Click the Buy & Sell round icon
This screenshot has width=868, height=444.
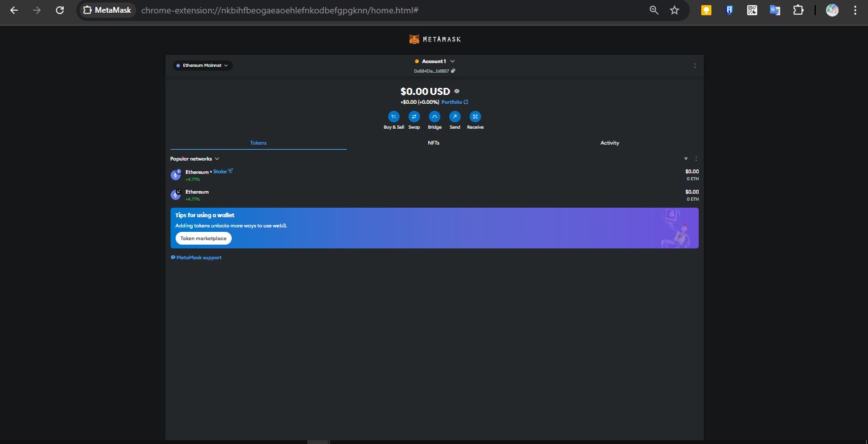tap(394, 117)
